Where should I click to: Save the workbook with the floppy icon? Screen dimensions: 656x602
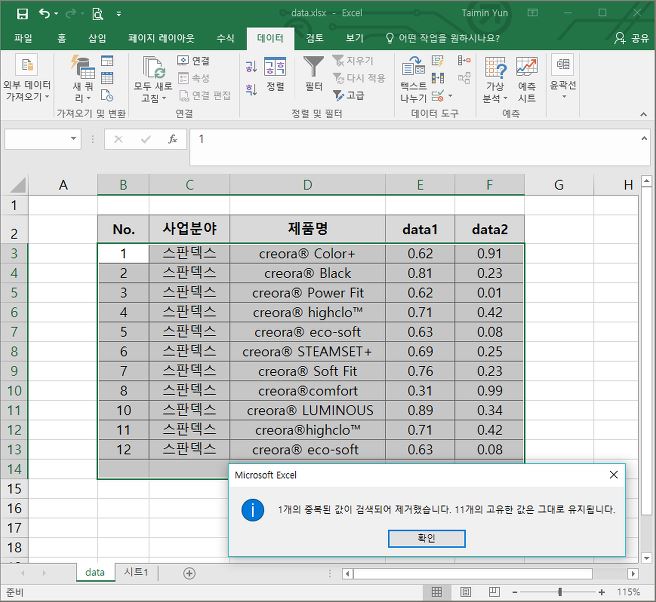pyautogui.click(x=22, y=14)
